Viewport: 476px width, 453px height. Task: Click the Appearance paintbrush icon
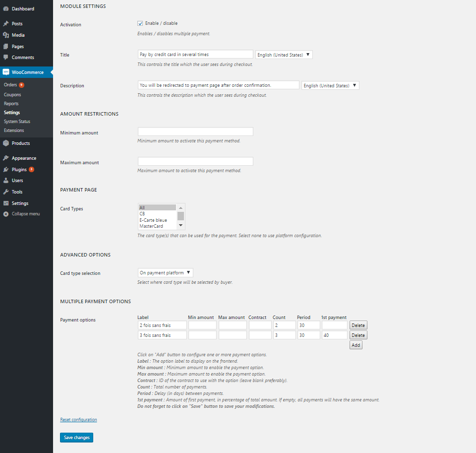pyautogui.click(x=6, y=158)
